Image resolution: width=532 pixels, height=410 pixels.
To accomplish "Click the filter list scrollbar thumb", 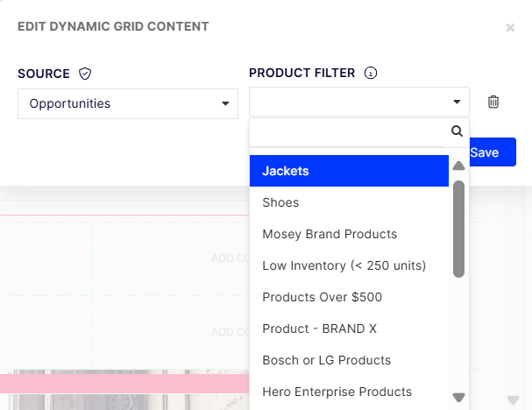I will pyautogui.click(x=458, y=230).
